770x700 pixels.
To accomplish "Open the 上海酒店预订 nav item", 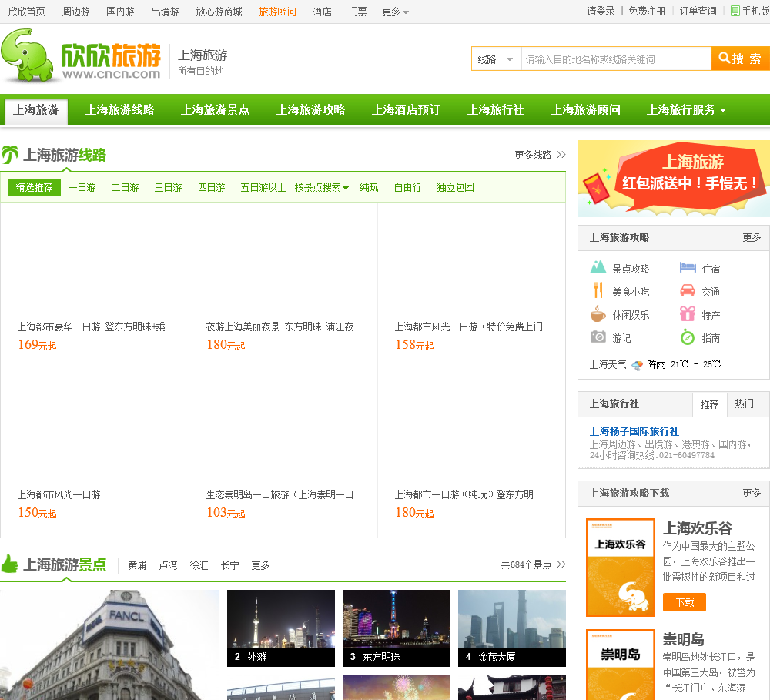I will pyautogui.click(x=406, y=109).
